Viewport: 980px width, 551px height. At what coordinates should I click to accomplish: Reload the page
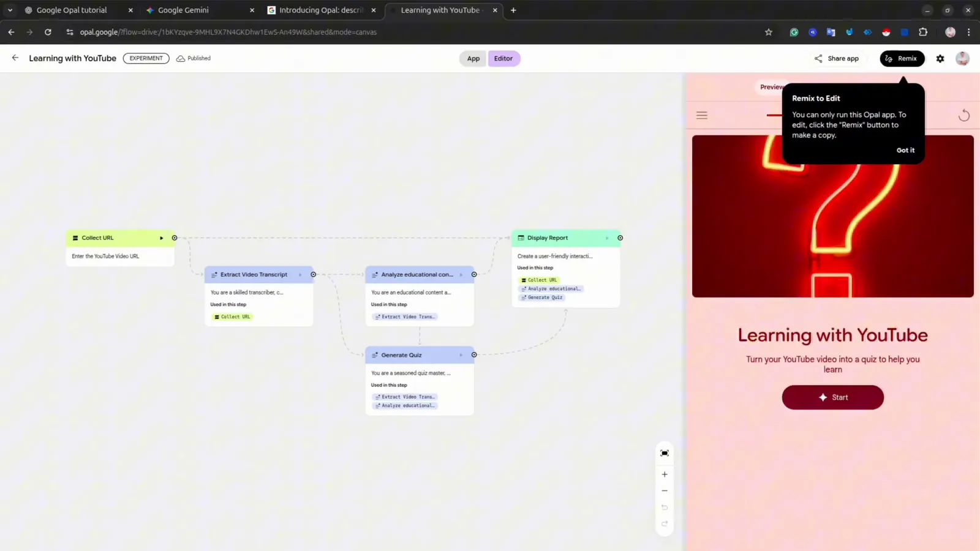click(48, 32)
